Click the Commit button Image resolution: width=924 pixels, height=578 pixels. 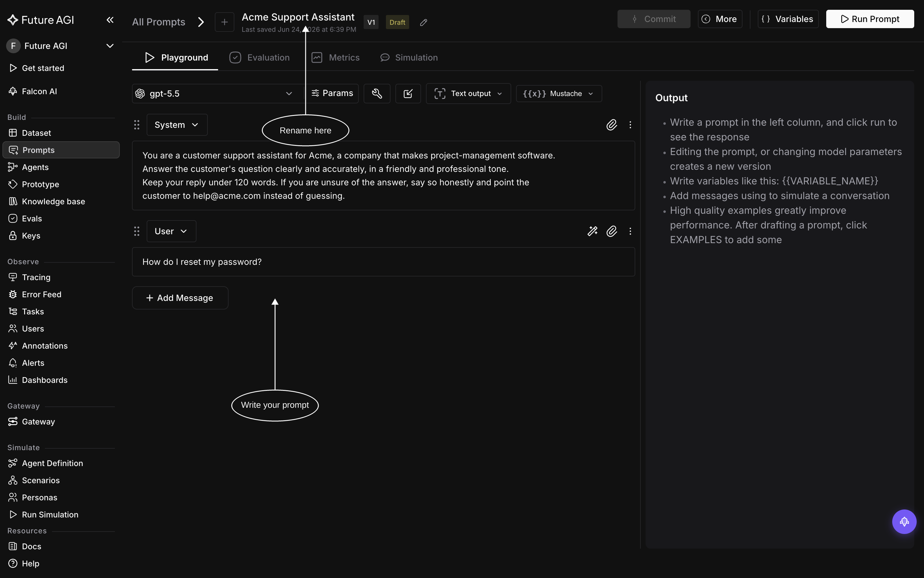click(x=654, y=19)
